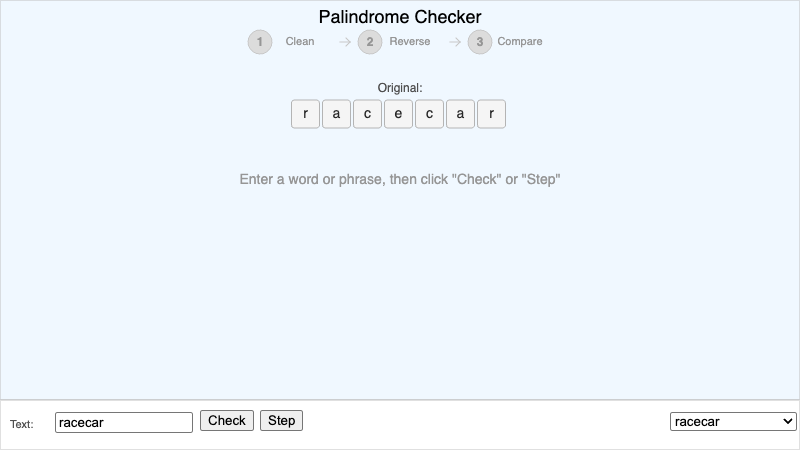Click the first "r" letter tile
800x450 pixels.
pos(305,114)
